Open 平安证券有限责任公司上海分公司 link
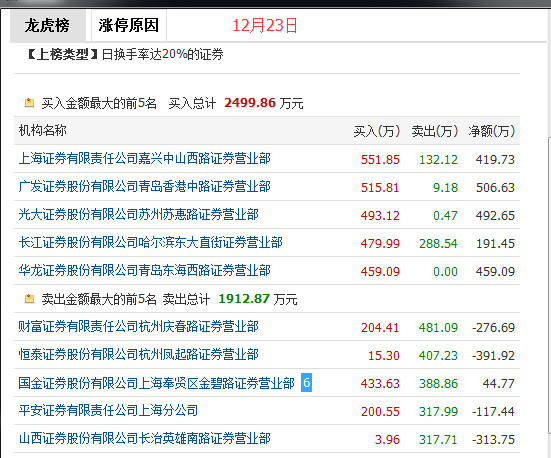Image resolution: width=551 pixels, height=458 pixels. click(108, 411)
